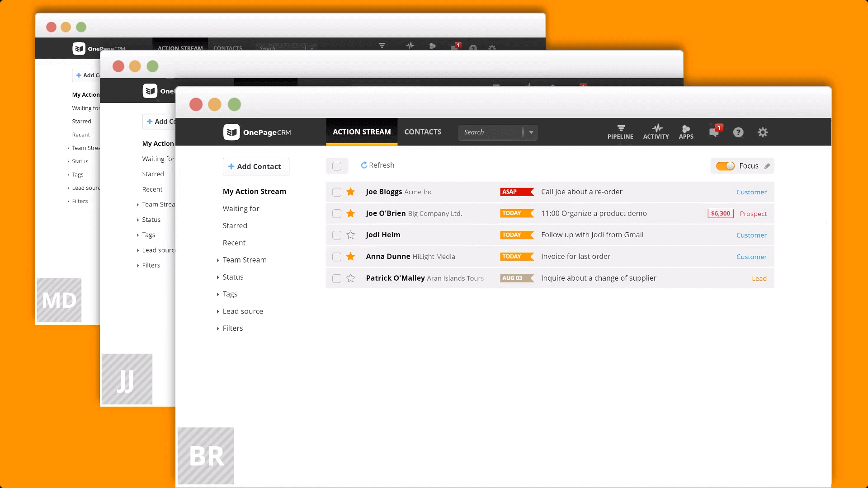Image resolution: width=868 pixels, height=488 pixels.
Task: Click the Add Contact button
Action: click(x=256, y=167)
